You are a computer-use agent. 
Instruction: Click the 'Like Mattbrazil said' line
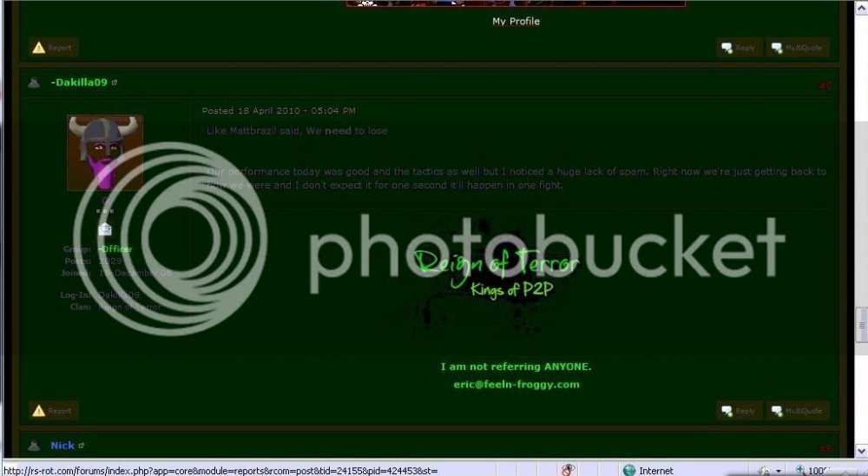click(x=297, y=131)
